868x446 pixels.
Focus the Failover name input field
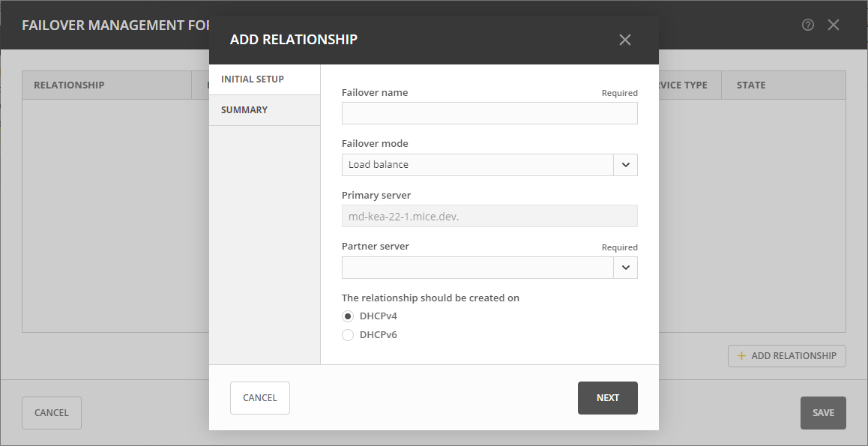tap(489, 113)
